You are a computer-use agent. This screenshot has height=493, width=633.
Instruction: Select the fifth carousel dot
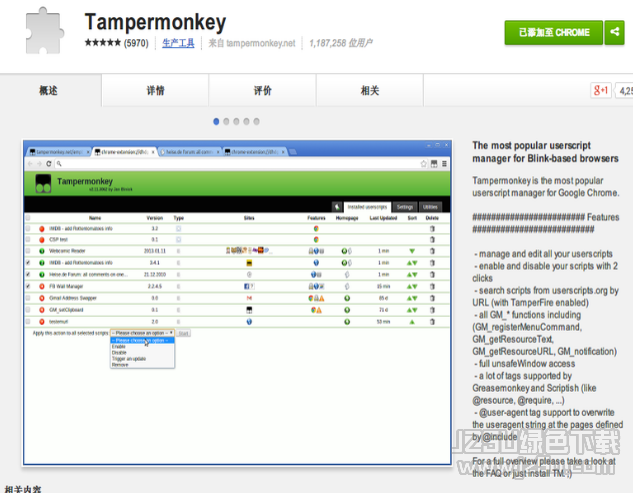tap(256, 121)
